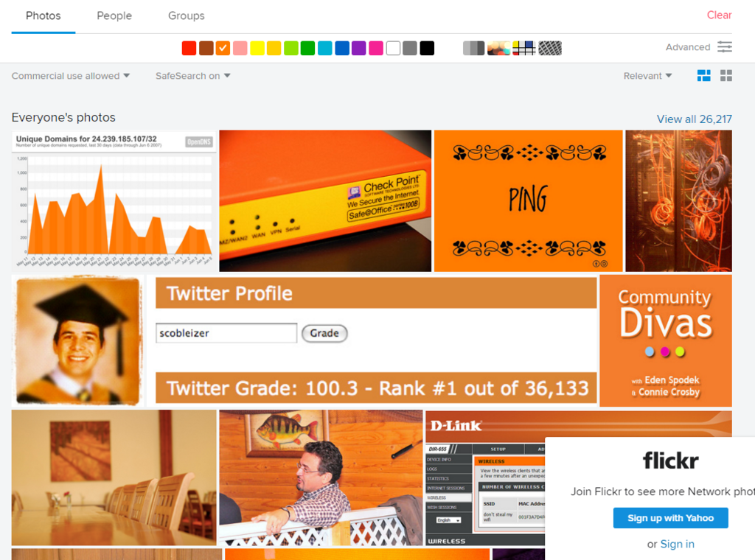This screenshot has height=560, width=755.
Task: Switch to the People tab
Action: click(x=114, y=15)
